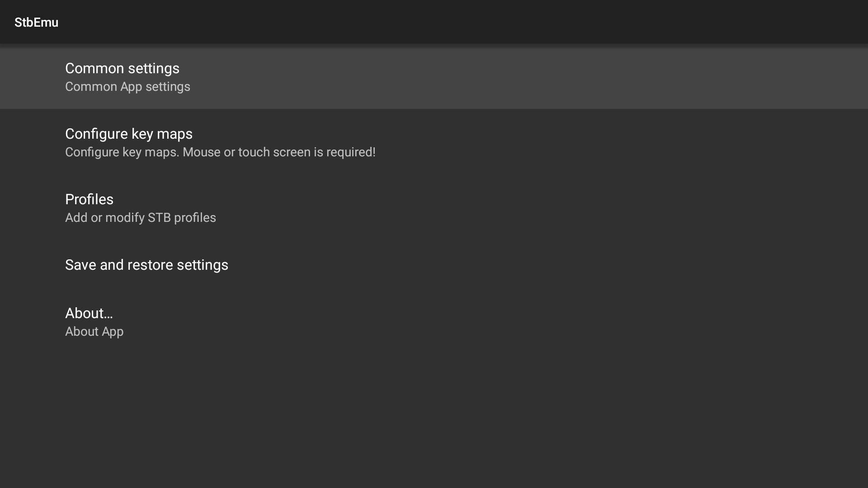Select the "Add or modify STB profiles" description
This screenshot has height=488, width=868.
pyautogui.click(x=141, y=218)
